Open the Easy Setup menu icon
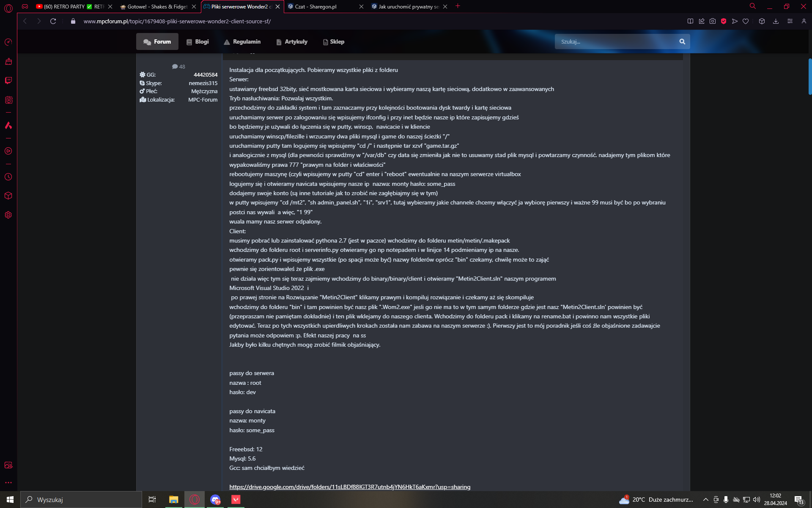812x508 pixels. [x=790, y=21]
